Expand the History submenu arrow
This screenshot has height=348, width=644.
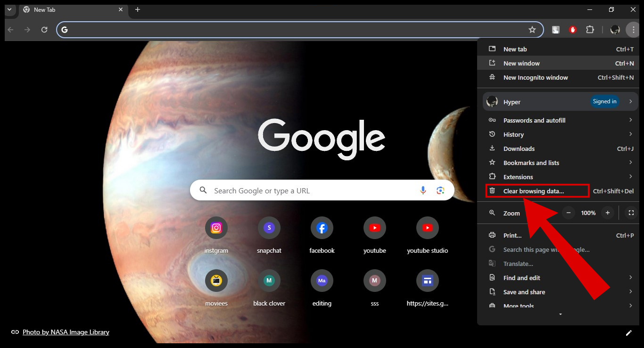click(630, 134)
